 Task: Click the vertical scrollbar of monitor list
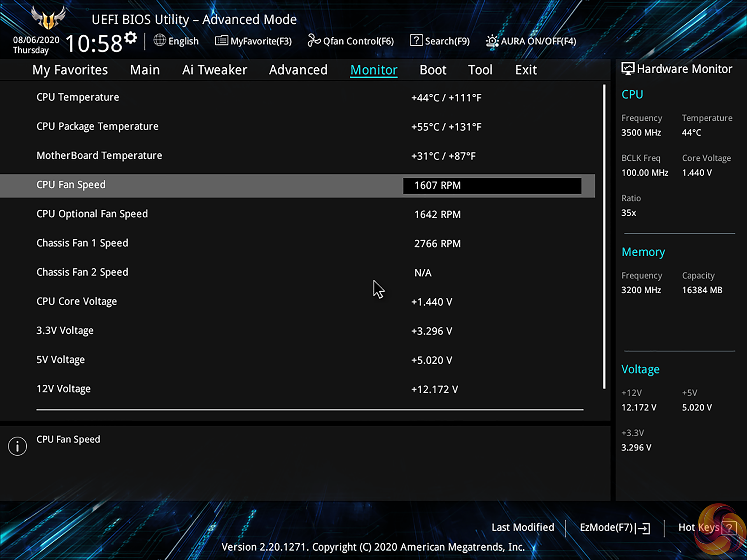(604, 236)
